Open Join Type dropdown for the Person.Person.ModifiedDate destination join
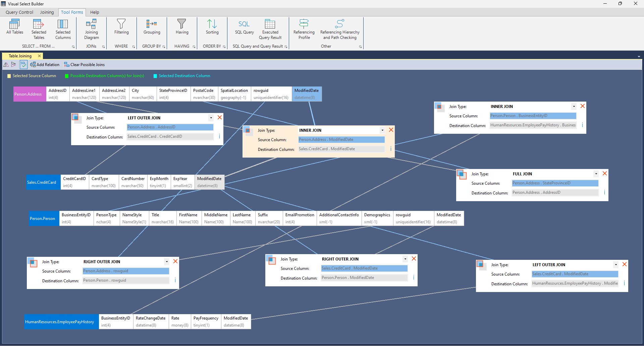644x346 pixels. tap(405, 259)
